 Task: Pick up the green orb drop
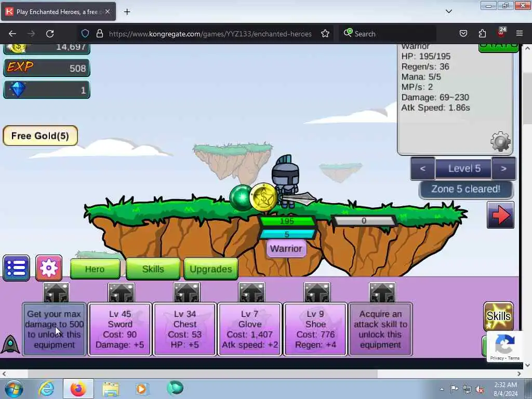pos(241,198)
